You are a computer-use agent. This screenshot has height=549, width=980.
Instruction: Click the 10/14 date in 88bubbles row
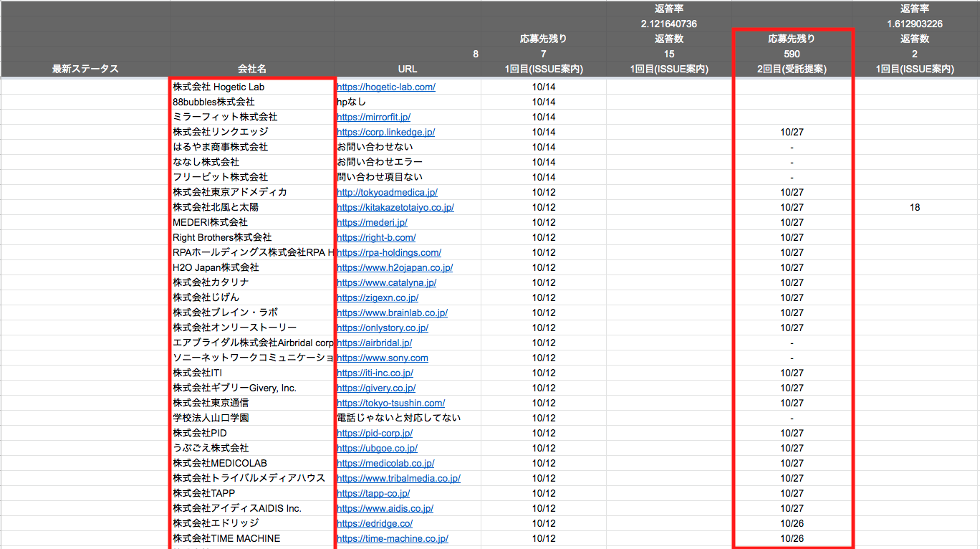[x=544, y=102]
